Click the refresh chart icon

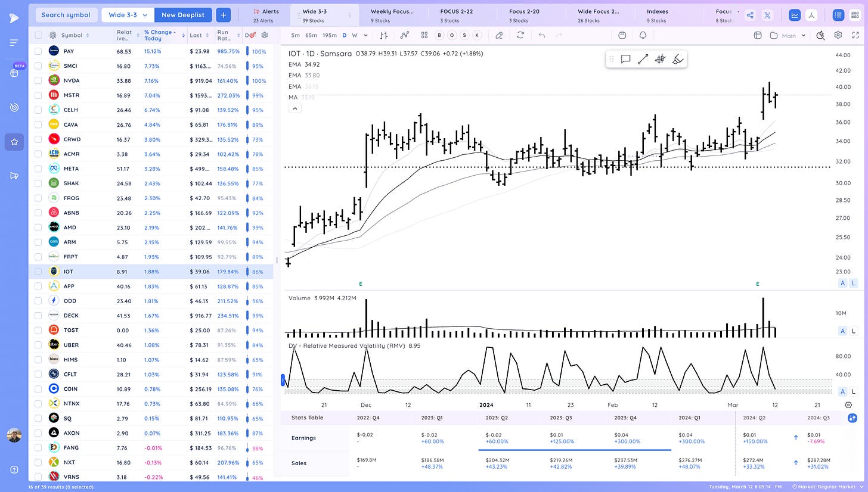point(520,35)
